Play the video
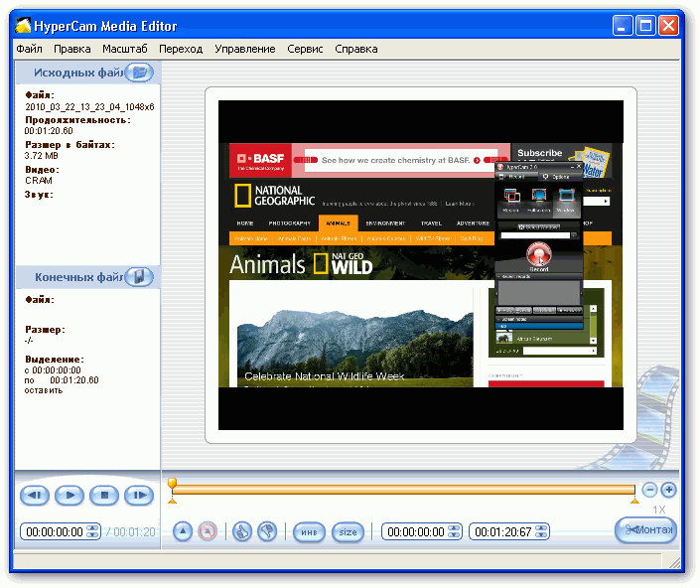 (70, 496)
